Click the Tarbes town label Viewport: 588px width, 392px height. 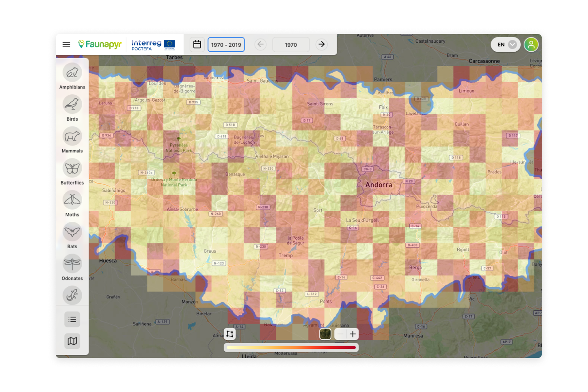click(174, 58)
